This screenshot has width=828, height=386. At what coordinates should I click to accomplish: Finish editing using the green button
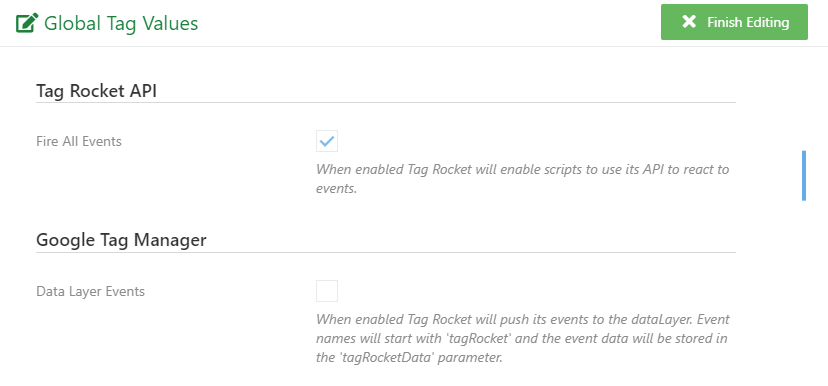[734, 22]
